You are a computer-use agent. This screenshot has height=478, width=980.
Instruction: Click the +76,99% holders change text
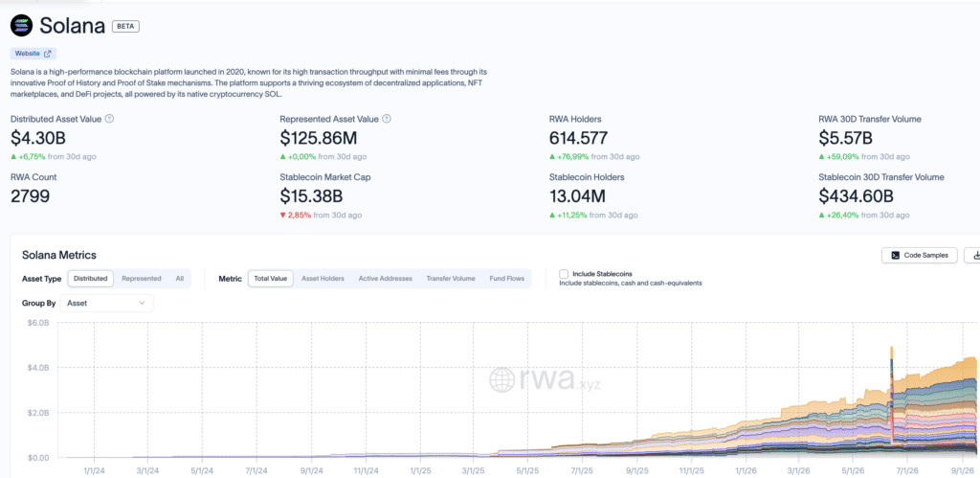568,157
